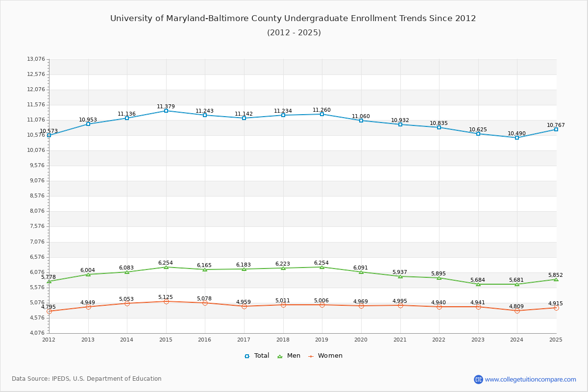
Task: Select the 2023 Men marker 5,684
Action: [478, 284]
